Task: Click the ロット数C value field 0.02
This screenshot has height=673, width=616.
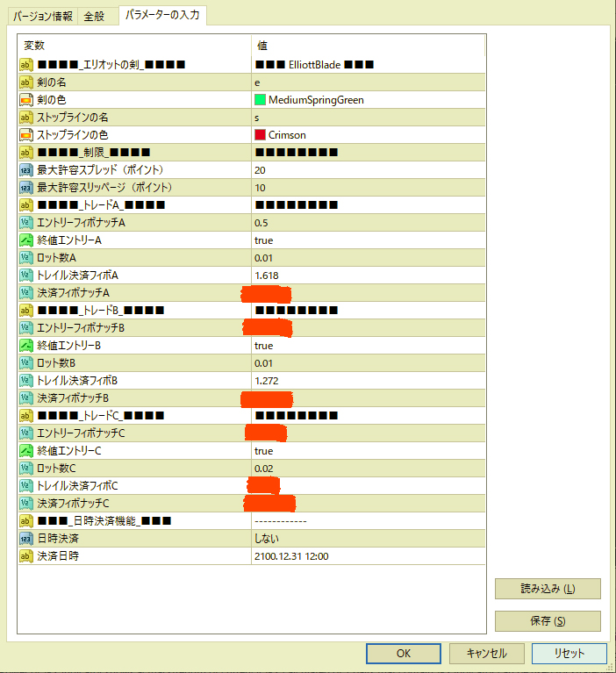Action: point(367,469)
